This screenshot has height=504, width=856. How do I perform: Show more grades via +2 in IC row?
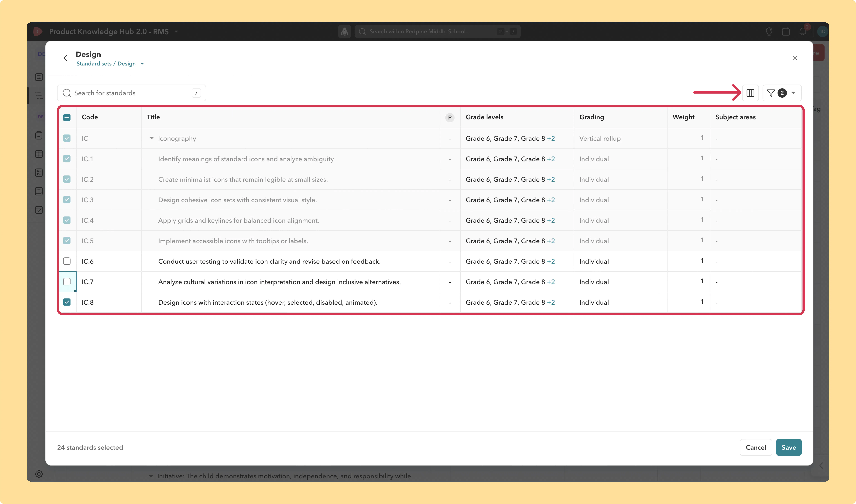click(551, 139)
